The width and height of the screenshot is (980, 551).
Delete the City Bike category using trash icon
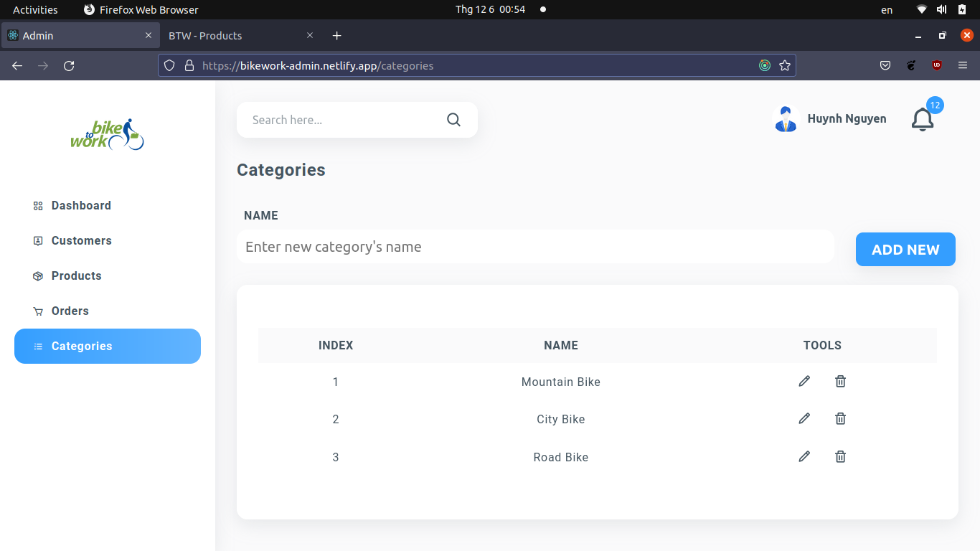tap(840, 418)
